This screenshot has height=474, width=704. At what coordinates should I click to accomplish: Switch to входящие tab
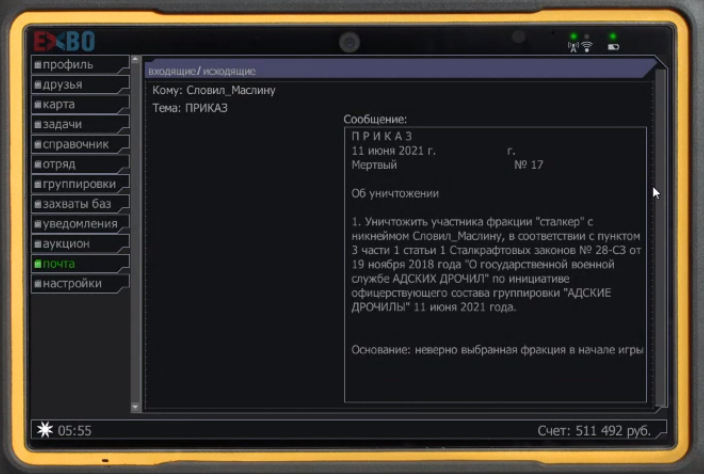point(172,71)
